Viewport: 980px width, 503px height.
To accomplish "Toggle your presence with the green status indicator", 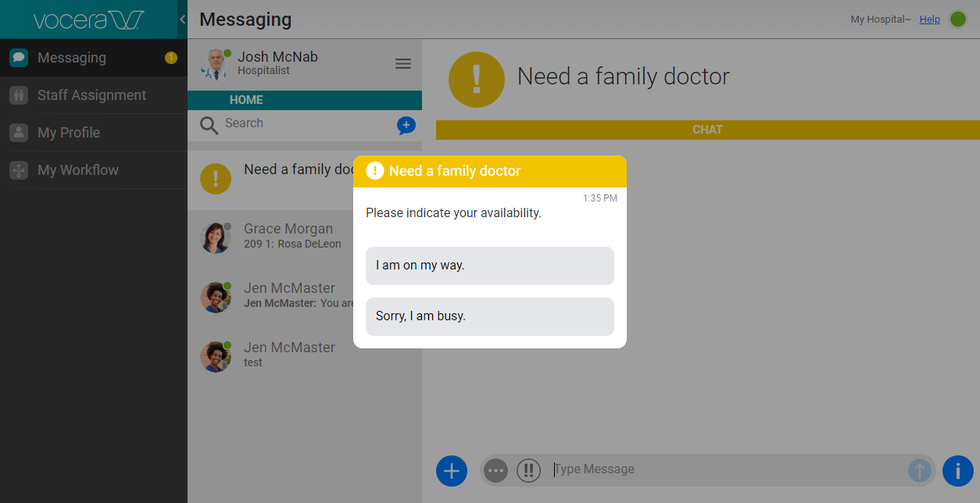I will click(x=960, y=19).
